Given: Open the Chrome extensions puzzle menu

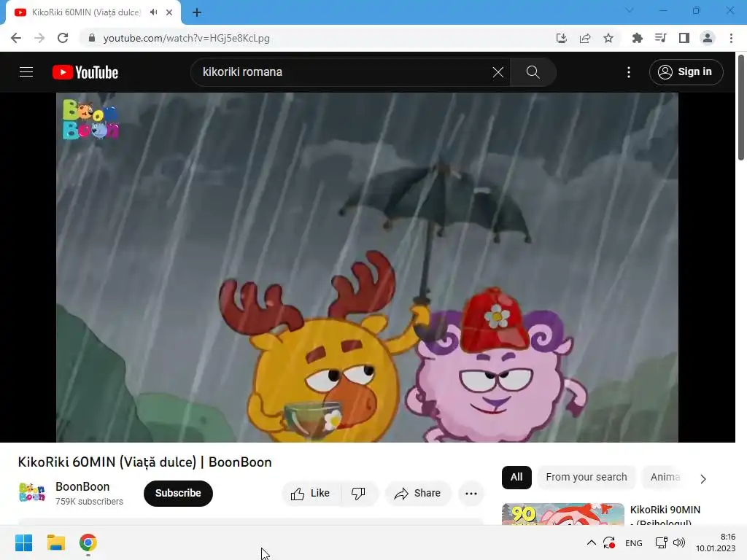Looking at the screenshot, I should [x=637, y=38].
